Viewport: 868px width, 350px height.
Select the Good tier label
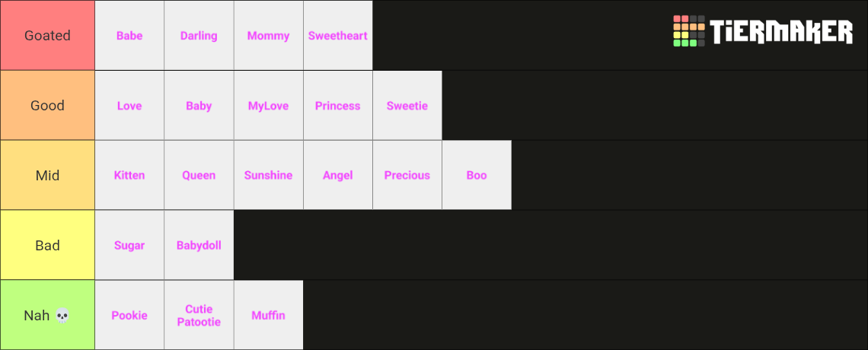point(48,105)
